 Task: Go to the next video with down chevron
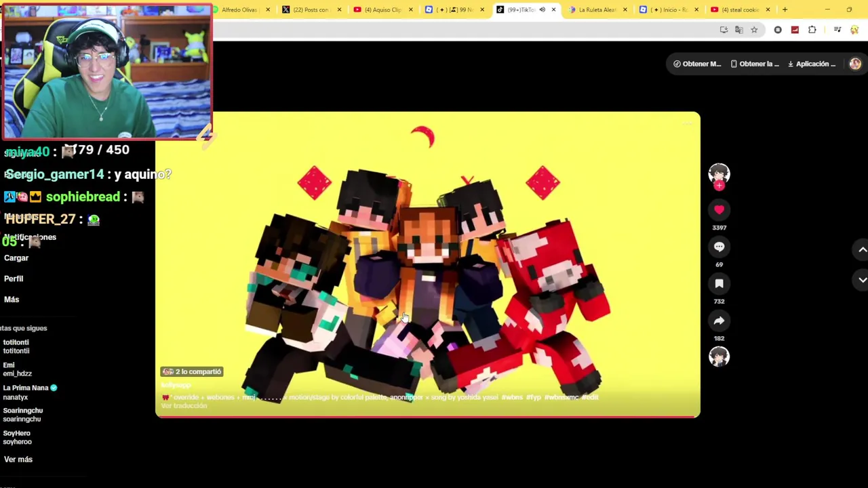(862, 279)
